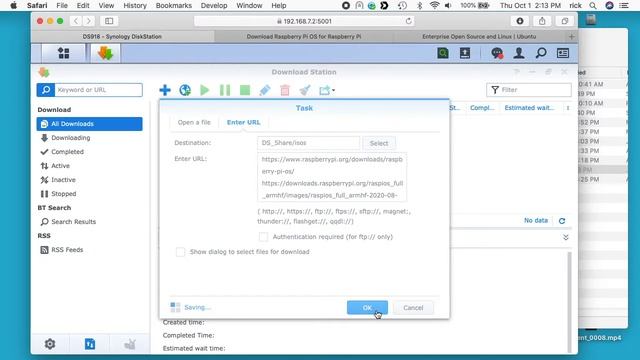Image resolution: width=640 pixels, height=360 pixels.
Task: Click the Clear completed broom icon
Action: click(305, 90)
